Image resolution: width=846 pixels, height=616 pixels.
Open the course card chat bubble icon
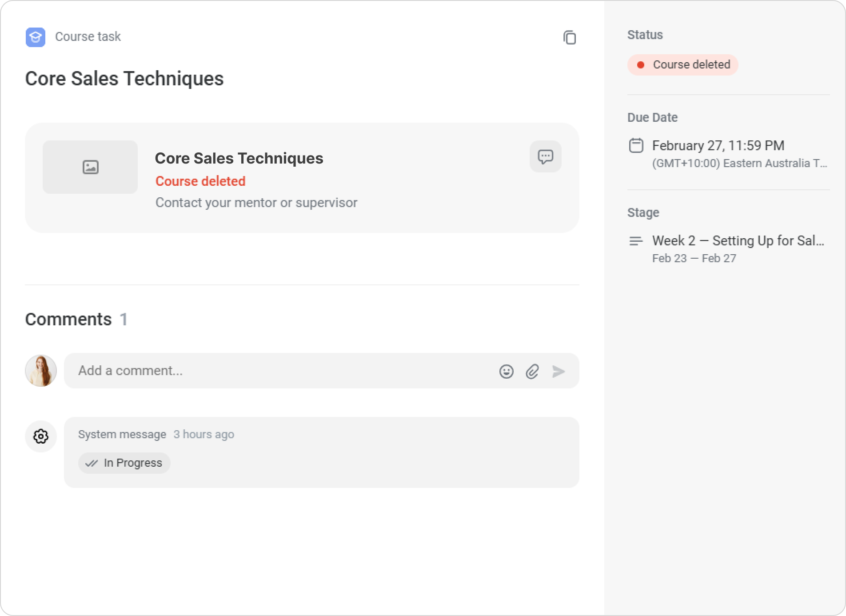[545, 156]
